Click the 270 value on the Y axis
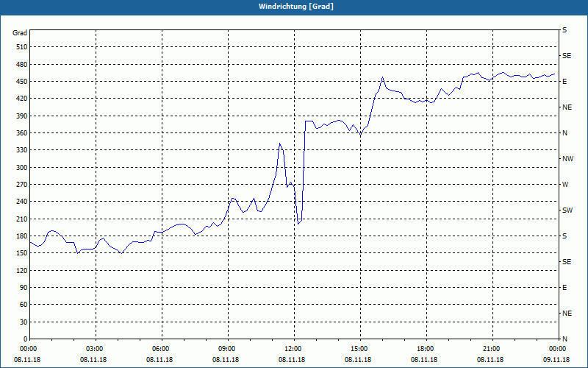588x368 pixels. click(x=22, y=185)
